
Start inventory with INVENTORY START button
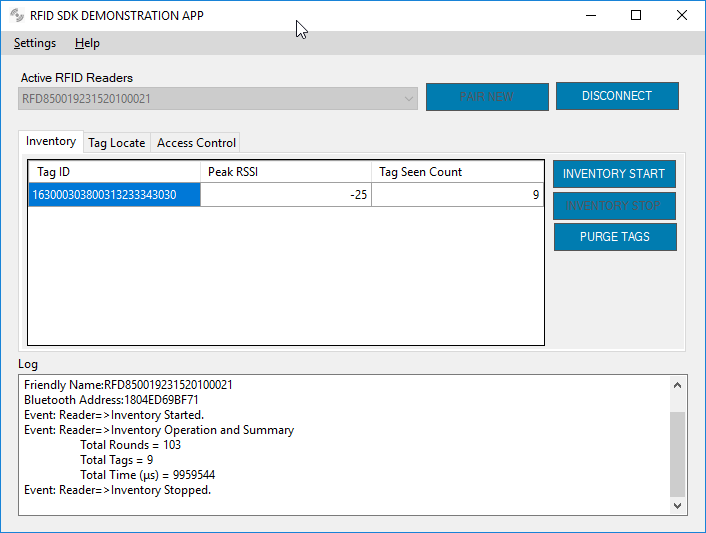click(x=614, y=174)
